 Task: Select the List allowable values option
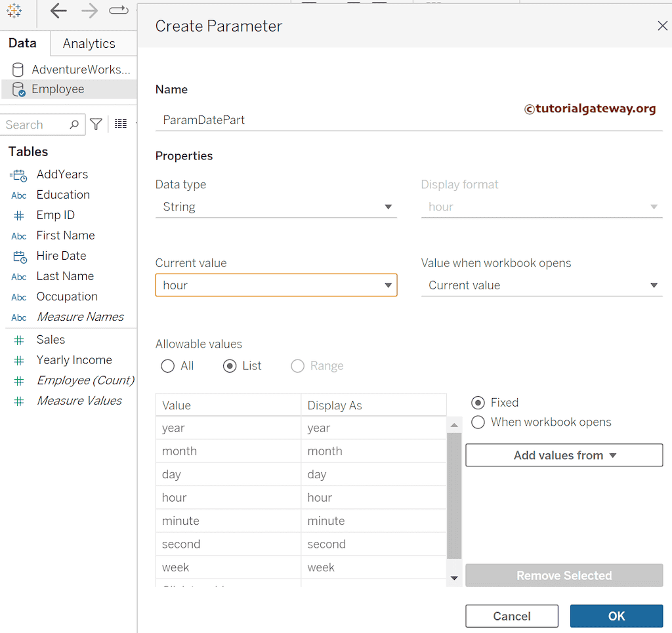(230, 366)
